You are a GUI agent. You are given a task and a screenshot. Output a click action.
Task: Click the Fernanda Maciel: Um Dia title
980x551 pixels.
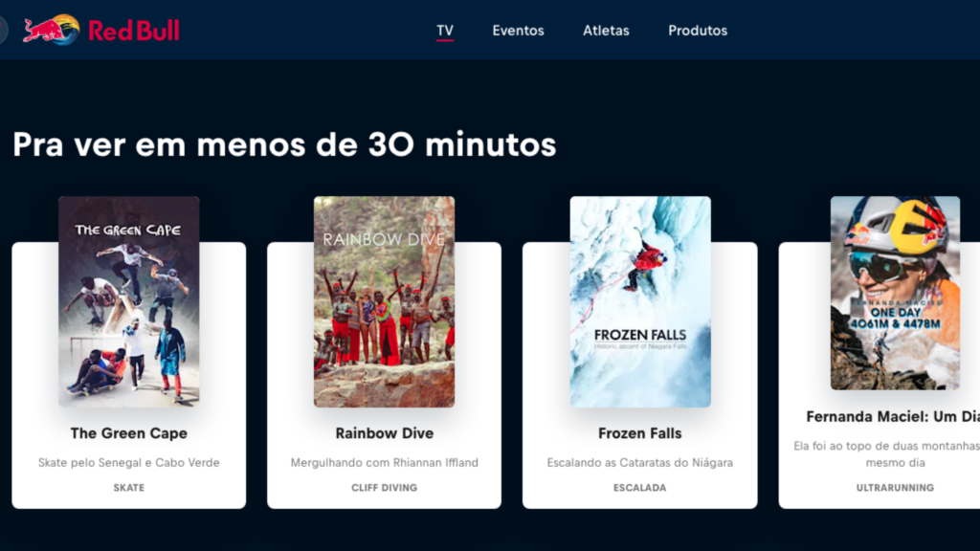pyautogui.click(x=893, y=417)
